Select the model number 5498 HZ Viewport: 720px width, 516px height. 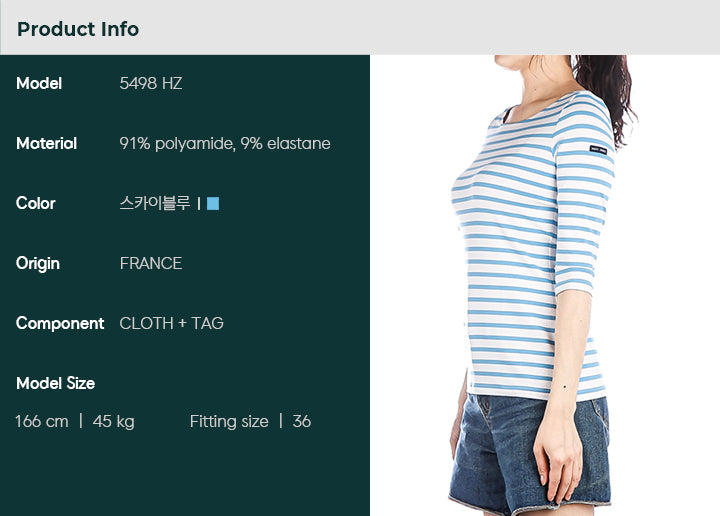click(151, 83)
